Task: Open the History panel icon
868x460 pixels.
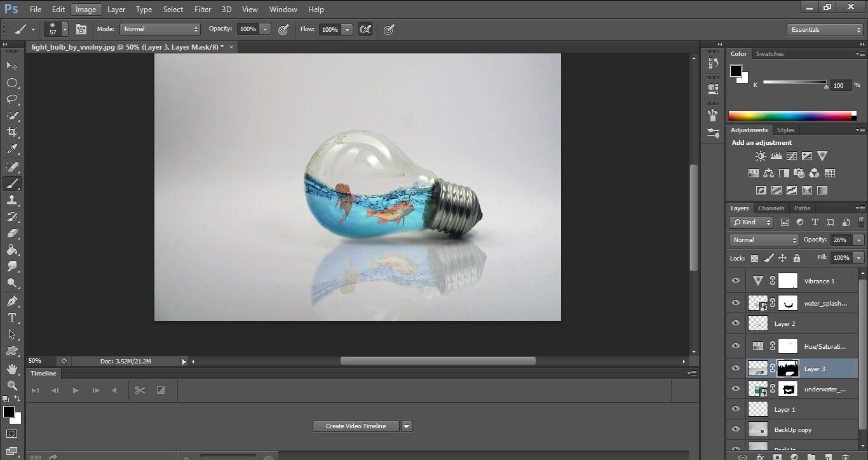Action: 713,63
